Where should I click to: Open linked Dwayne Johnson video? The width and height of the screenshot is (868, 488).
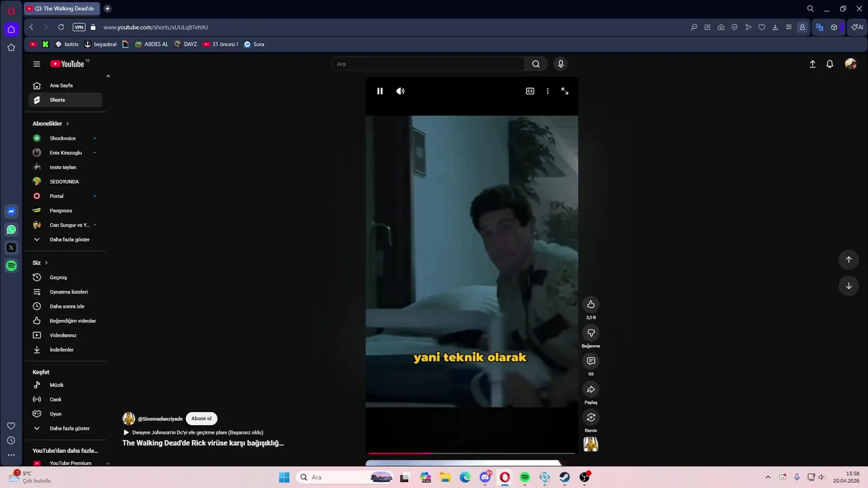click(193, 432)
